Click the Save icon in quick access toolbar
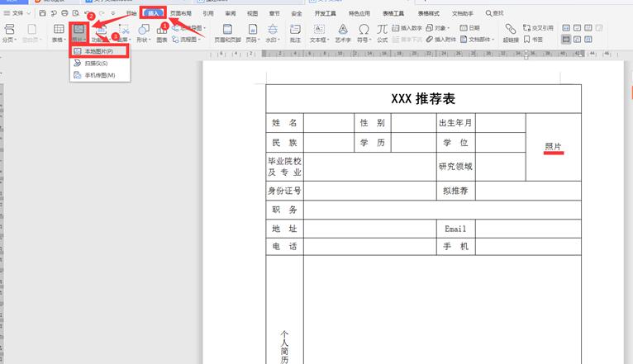 (42, 13)
